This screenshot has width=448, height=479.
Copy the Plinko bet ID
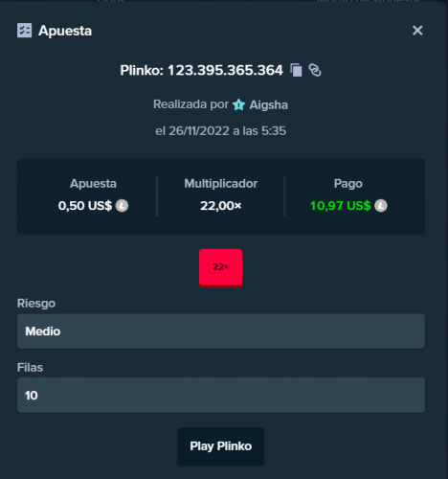tap(296, 70)
